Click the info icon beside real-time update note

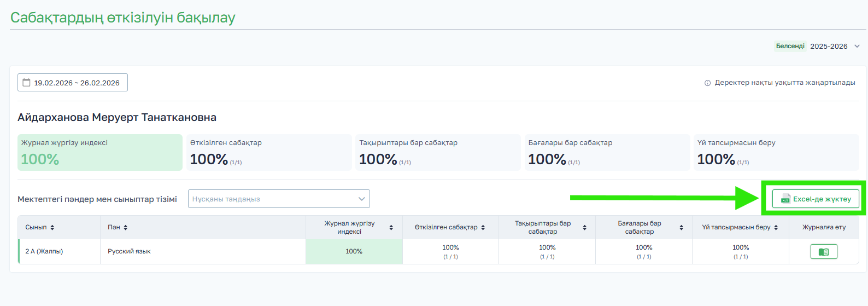coord(707,83)
